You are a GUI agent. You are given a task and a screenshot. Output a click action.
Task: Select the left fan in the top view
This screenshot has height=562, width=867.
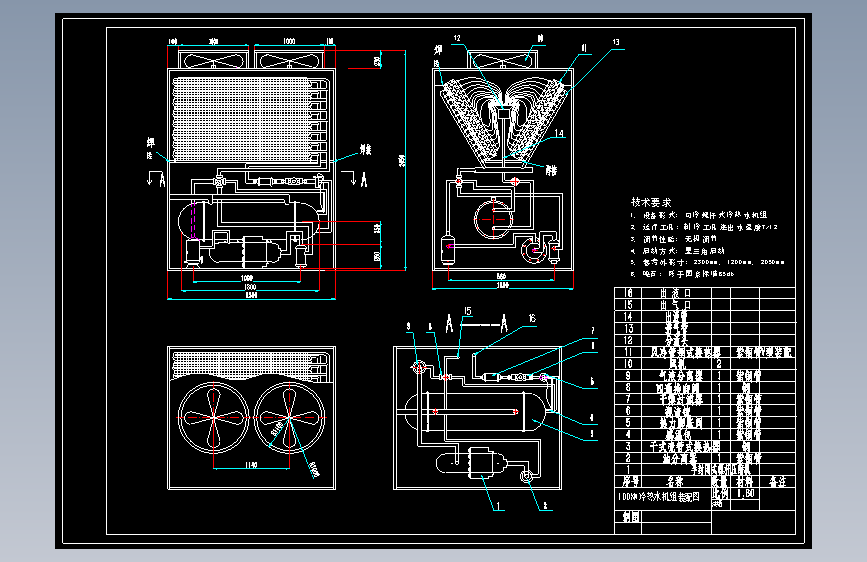[214, 418]
